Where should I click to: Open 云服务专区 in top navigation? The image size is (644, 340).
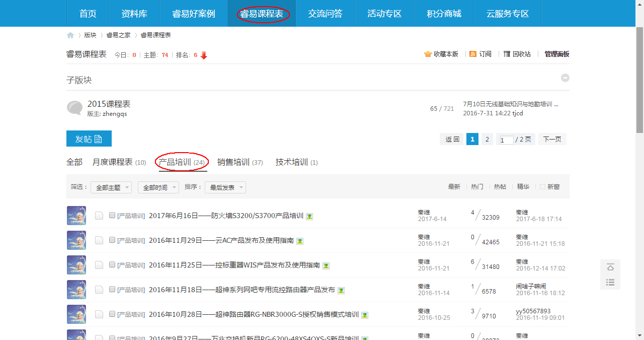pos(508,14)
